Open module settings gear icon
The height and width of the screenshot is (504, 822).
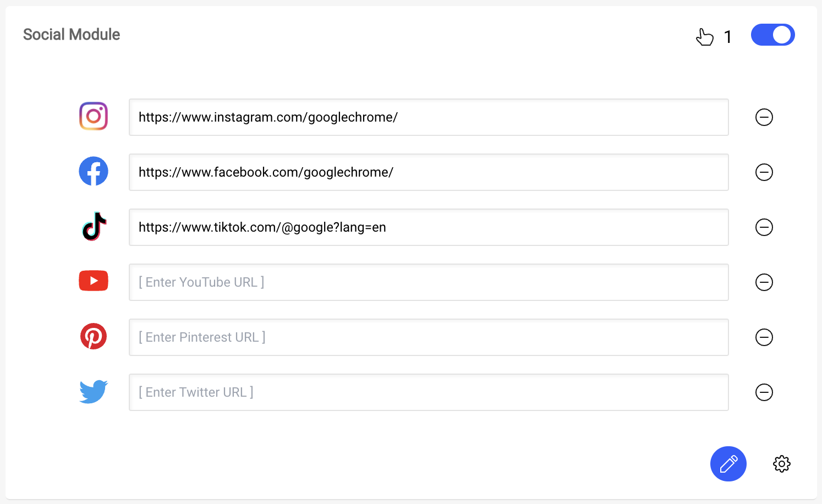click(782, 464)
